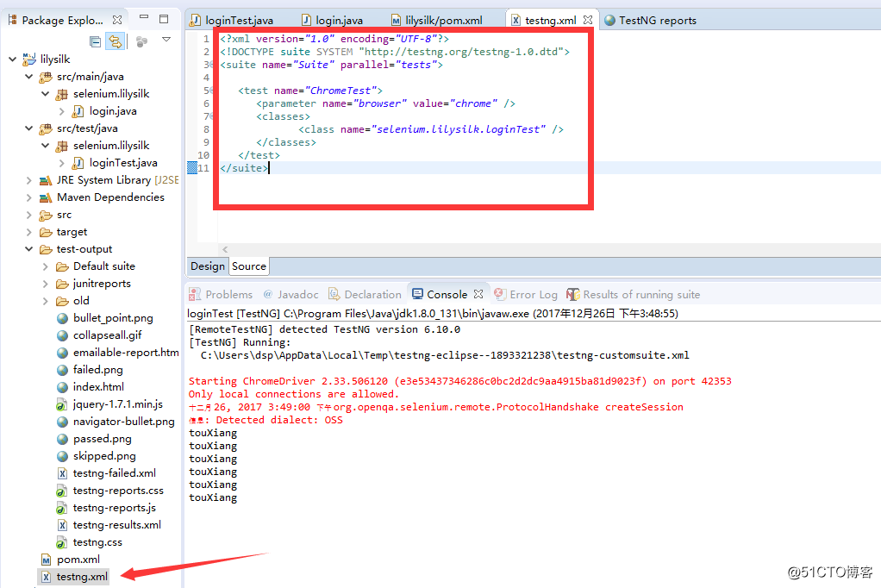Screen dimensions: 881x588
Task: Fold the test element at line 5
Action: point(212,91)
